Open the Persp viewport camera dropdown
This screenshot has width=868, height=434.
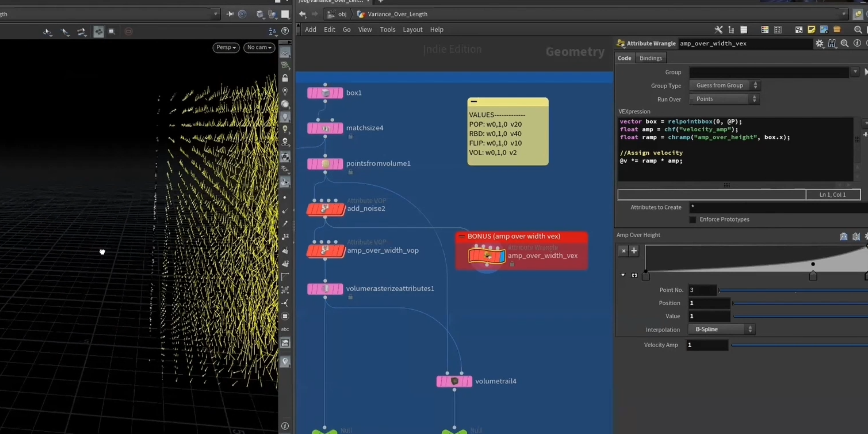point(226,47)
